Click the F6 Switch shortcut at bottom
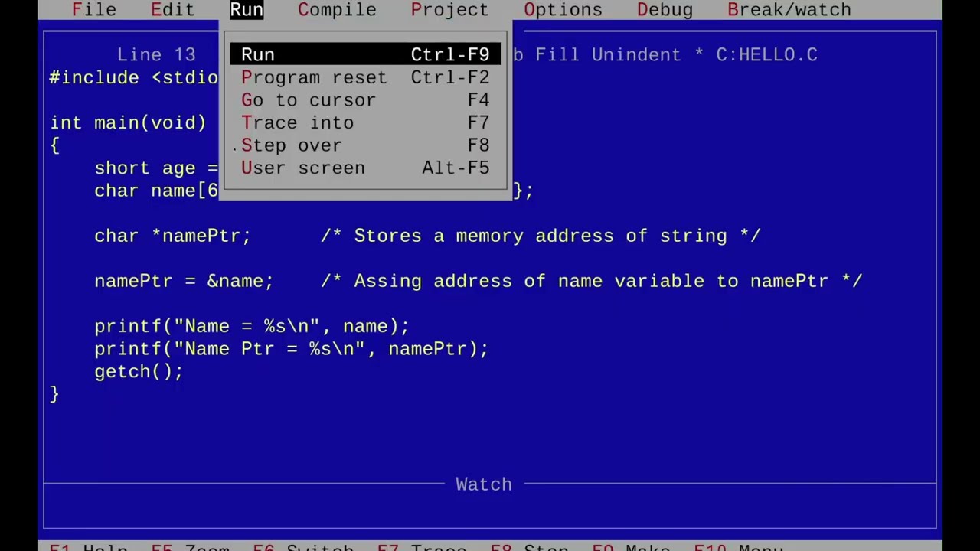980x551 pixels. [x=303, y=548]
